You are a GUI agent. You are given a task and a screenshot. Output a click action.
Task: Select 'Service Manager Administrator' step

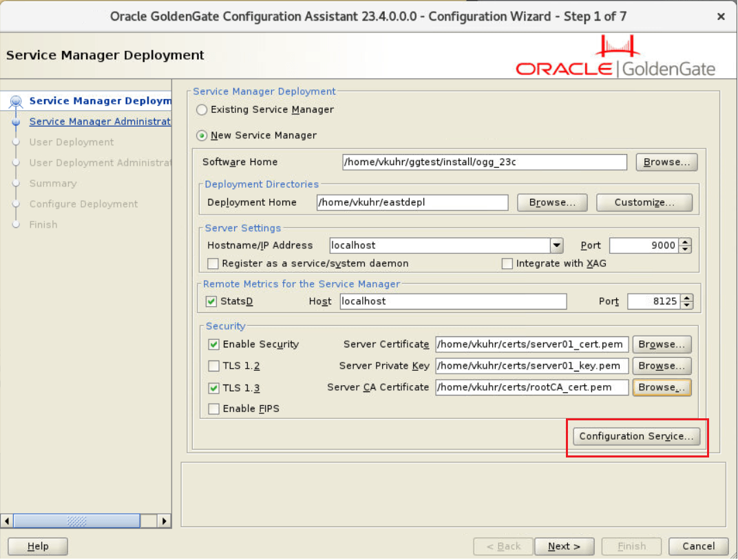click(x=100, y=121)
